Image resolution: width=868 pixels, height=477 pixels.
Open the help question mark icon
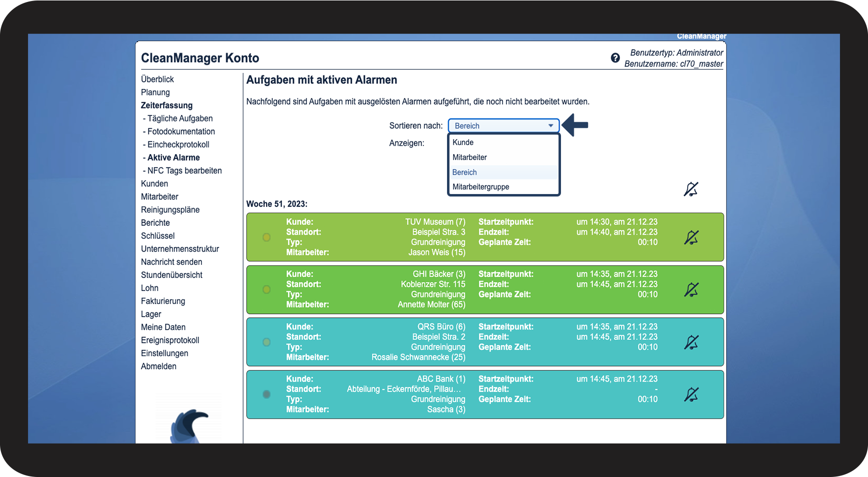615,58
